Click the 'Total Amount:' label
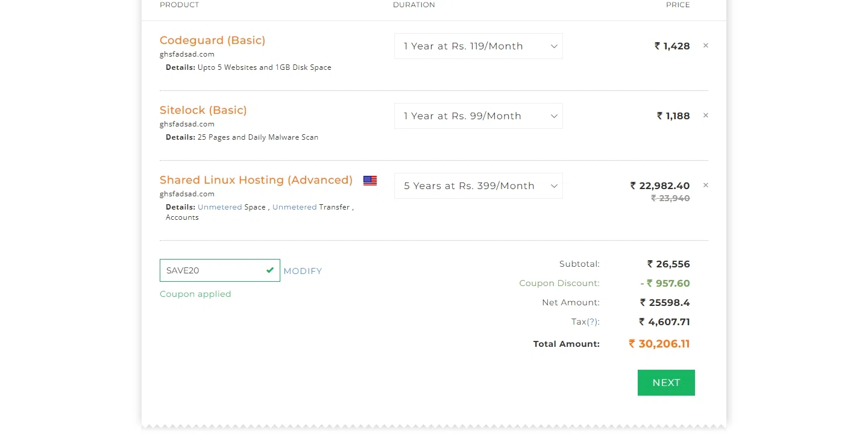 pos(567,344)
